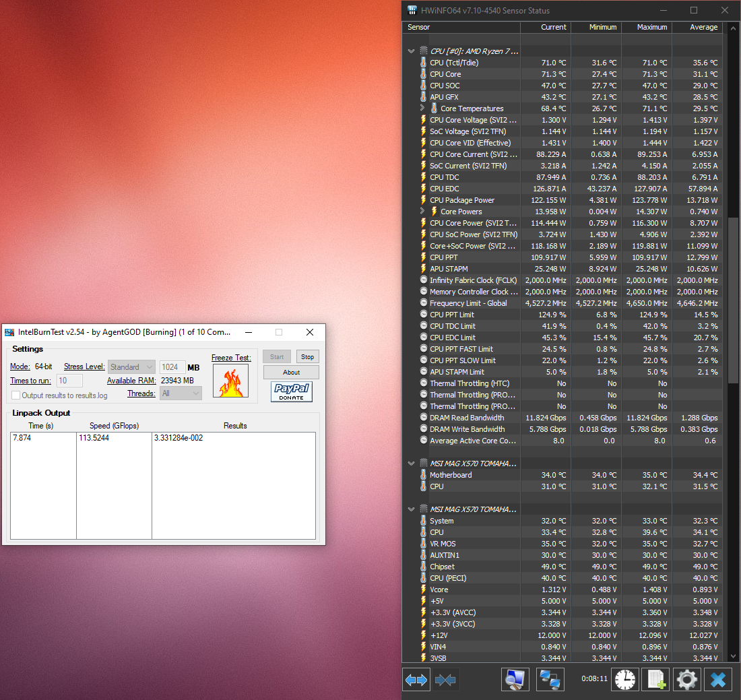Screen dimensions: 741x700
Task: Click the HWiNFO vertical scrollbar thumb
Action: (x=732, y=300)
